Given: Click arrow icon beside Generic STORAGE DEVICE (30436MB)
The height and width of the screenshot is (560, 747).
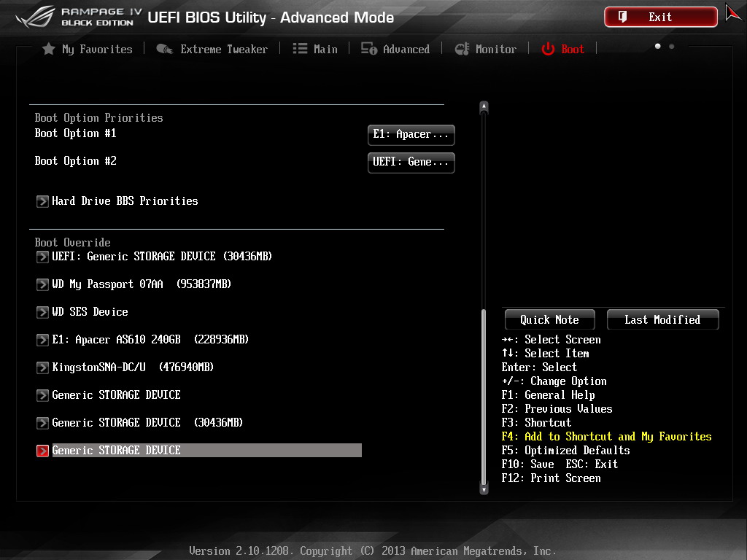Looking at the screenshot, I should click(x=42, y=422).
